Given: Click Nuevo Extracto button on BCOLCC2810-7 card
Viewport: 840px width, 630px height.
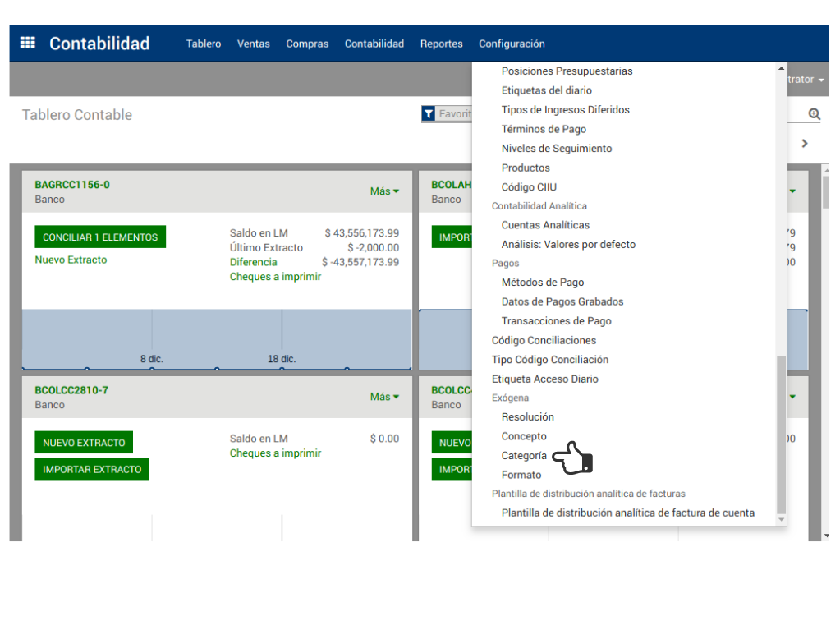Looking at the screenshot, I should (x=84, y=443).
